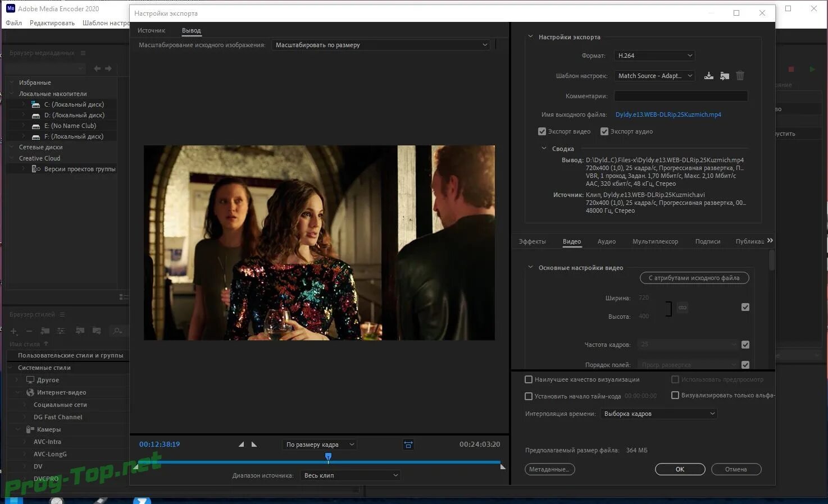Click the current timecode 00:12:38:19
The height and width of the screenshot is (504, 828).
pyautogui.click(x=160, y=444)
